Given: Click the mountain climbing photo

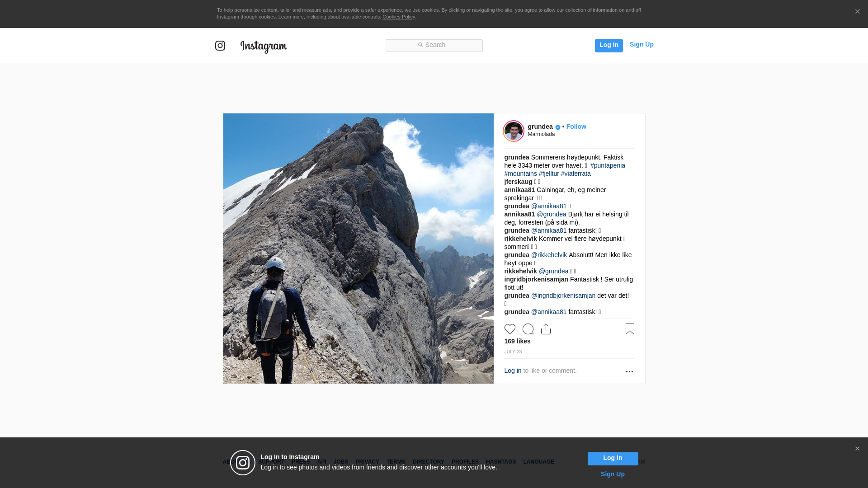Looking at the screenshot, I should click(358, 249).
